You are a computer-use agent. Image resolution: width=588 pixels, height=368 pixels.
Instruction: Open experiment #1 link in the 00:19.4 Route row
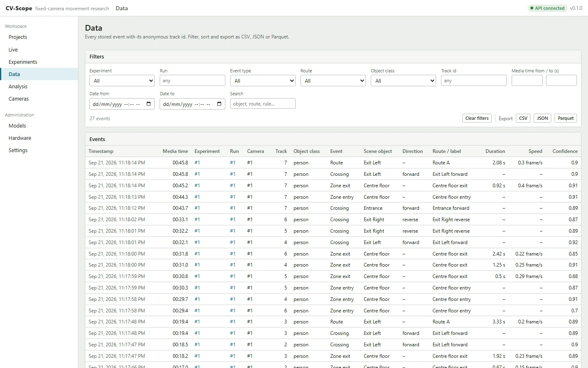tap(197, 322)
